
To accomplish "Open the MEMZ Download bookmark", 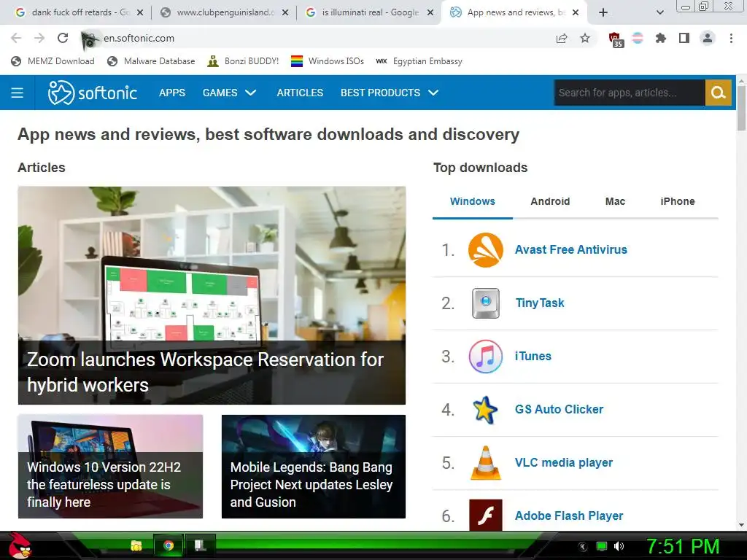I will pyautogui.click(x=53, y=61).
